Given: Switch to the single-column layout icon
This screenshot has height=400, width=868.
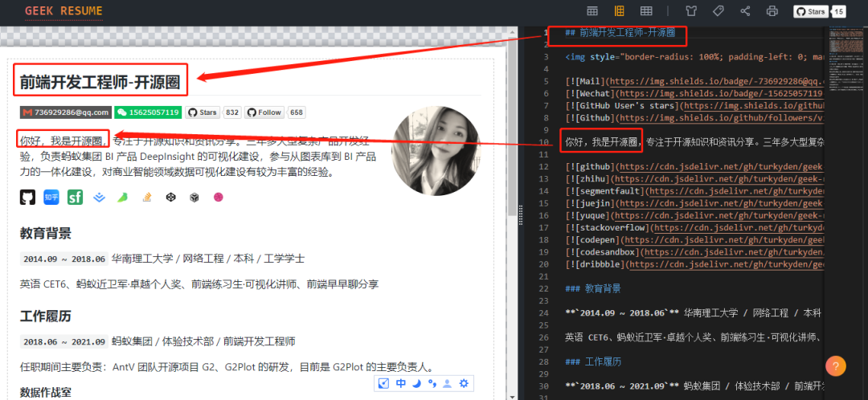Looking at the screenshot, I should [592, 11].
